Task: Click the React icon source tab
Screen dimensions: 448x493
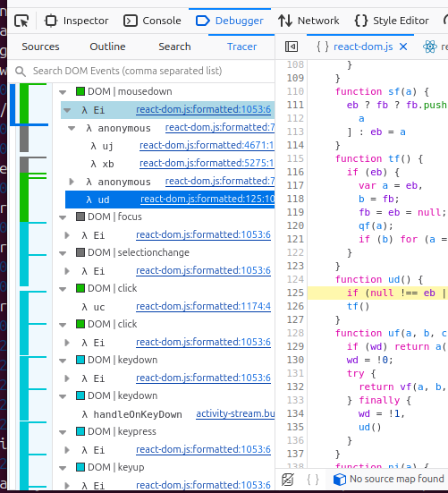Action: pos(430,47)
